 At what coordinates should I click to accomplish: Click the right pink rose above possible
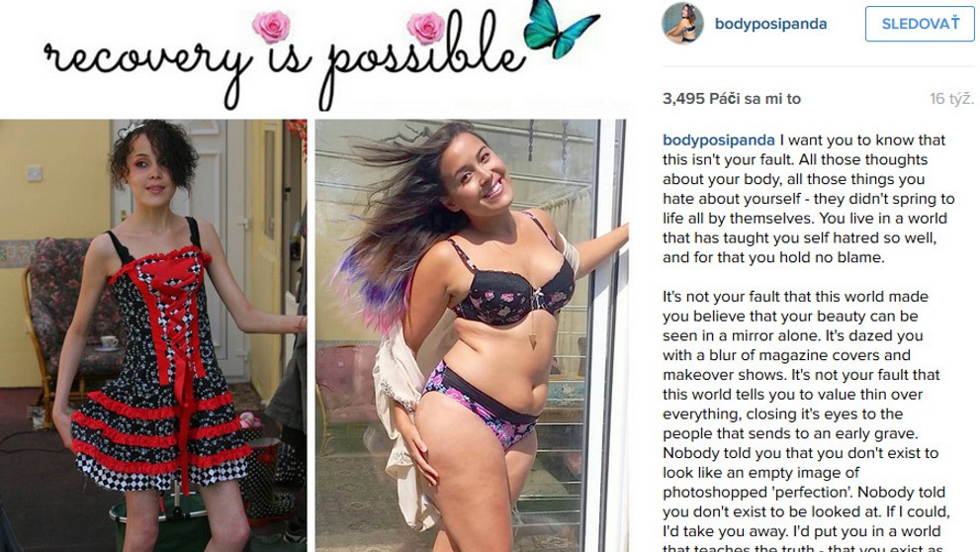[x=425, y=28]
